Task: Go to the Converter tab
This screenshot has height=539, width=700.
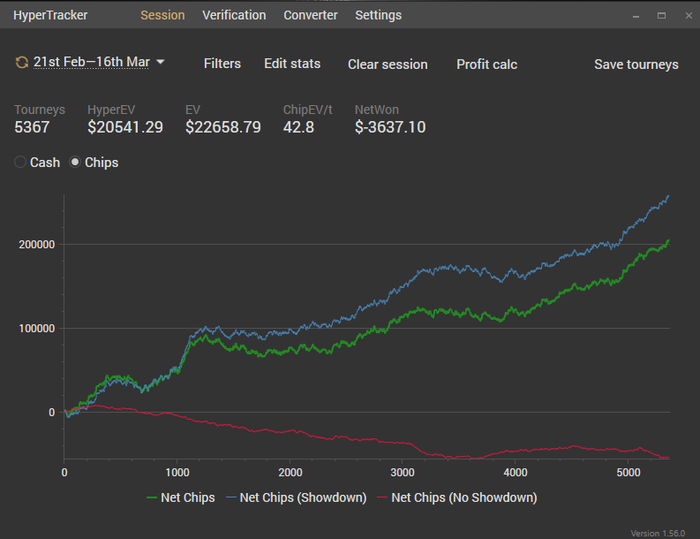Action: [x=310, y=15]
